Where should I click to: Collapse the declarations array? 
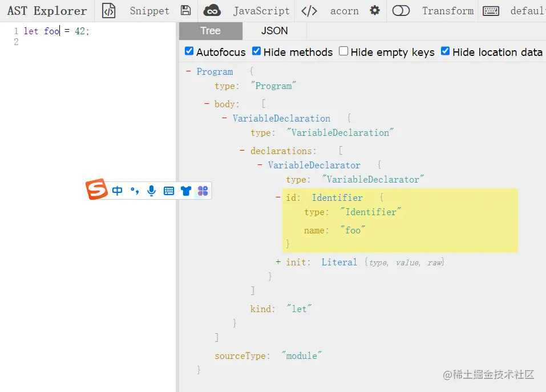(x=242, y=151)
